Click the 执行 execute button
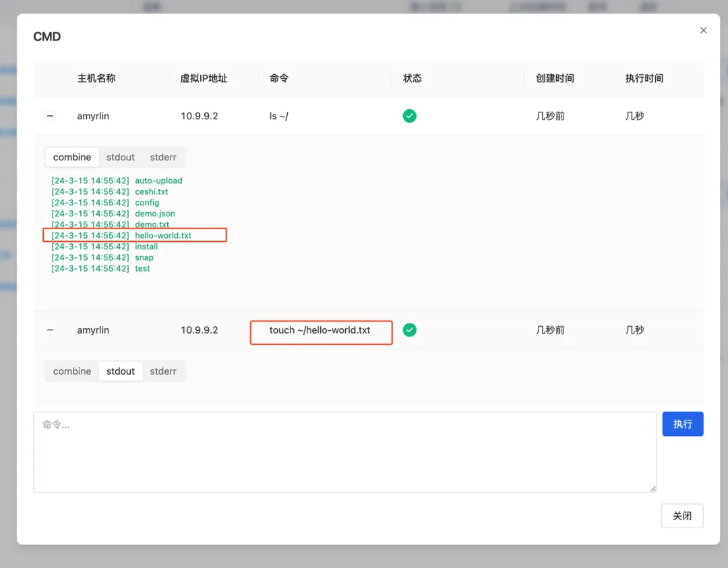Screen dimensions: 728x568 [x=682, y=424]
